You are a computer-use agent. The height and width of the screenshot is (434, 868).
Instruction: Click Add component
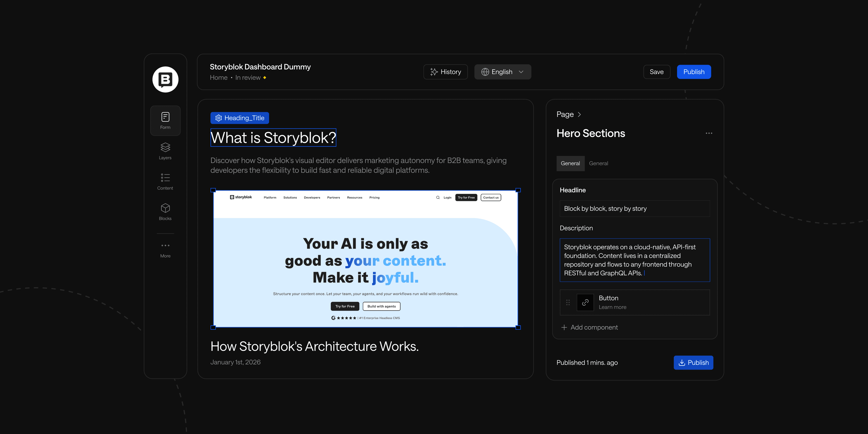click(x=590, y=327)
